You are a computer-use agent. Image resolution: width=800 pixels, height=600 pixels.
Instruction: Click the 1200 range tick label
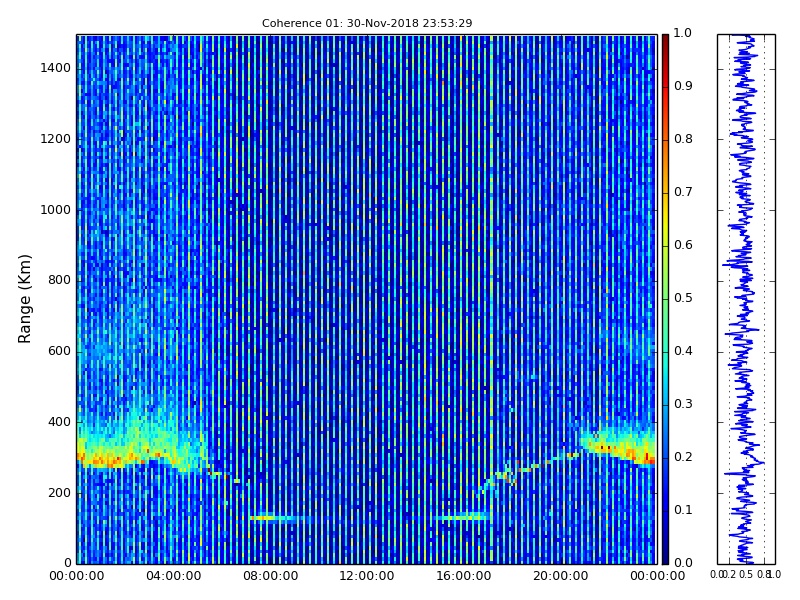(x=56, y=139)
